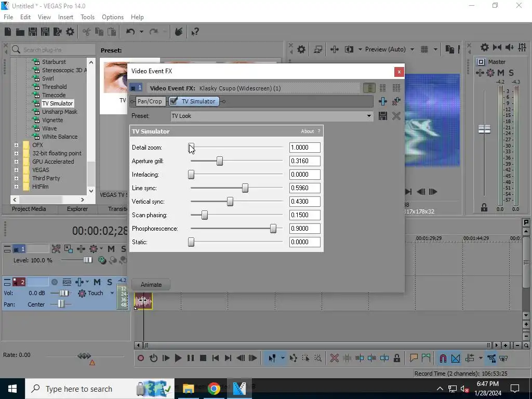Click the red X delete icon in timeline toolbar
This screenshot has width=532, height=399.
pyautogui.click(x=334, y=358)
